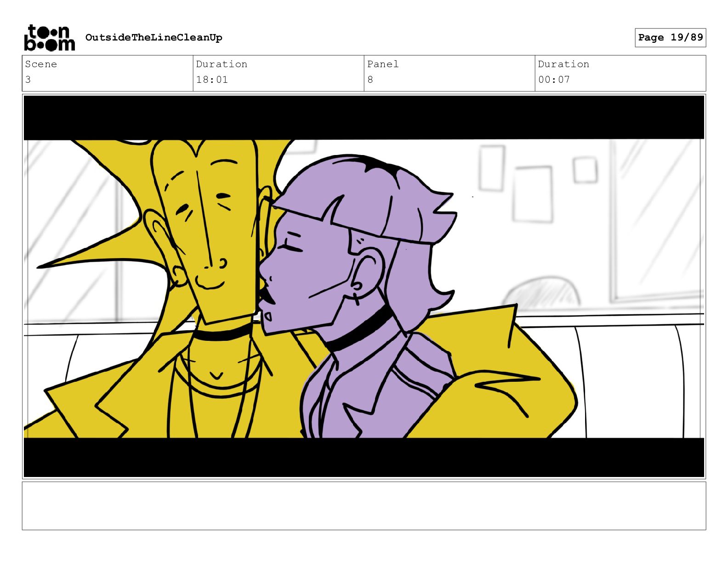This screenshot has height=563, width=728.
Task: Click the purple character's ear with earring
Action: (x=369, y=272)
